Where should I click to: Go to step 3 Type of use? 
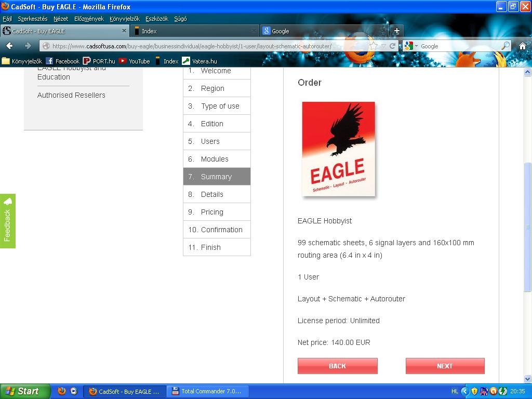217,106
